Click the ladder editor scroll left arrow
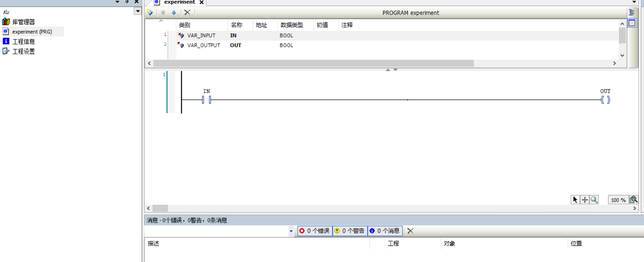Screen dimensions: 644x262 pos(149,208)
